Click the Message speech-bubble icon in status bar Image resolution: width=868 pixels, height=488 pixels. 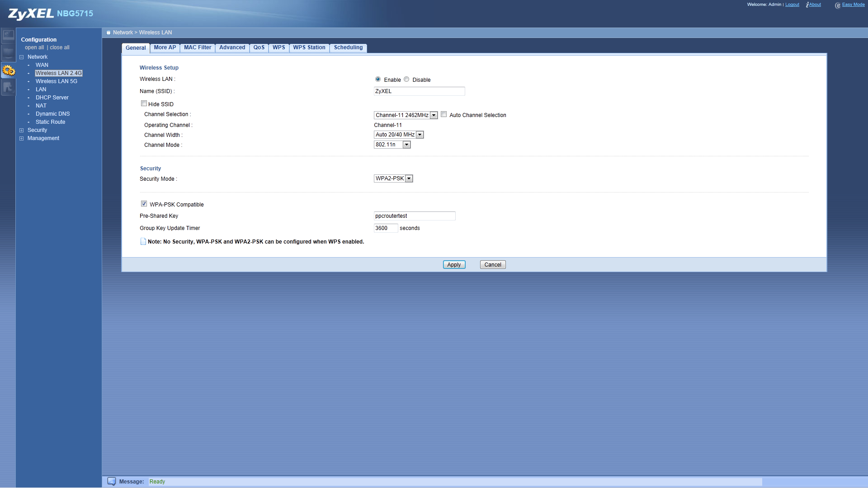[112, 481]
